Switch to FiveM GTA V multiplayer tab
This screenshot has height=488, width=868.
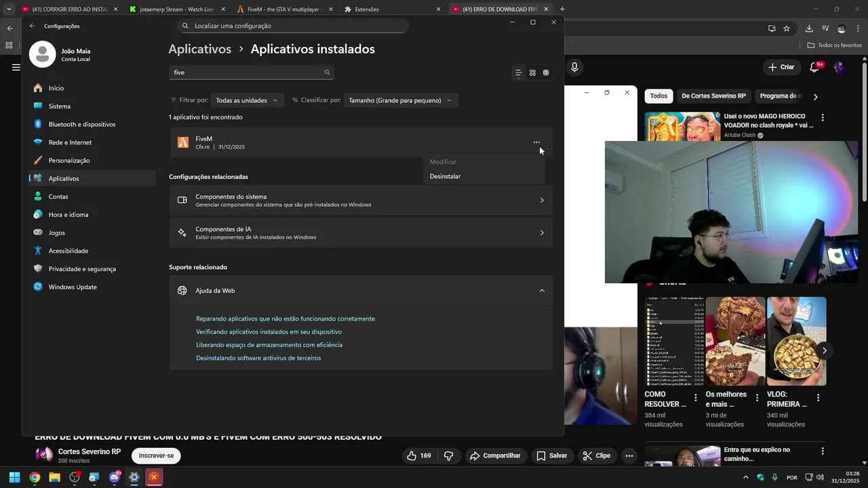(x=285, y=9)
